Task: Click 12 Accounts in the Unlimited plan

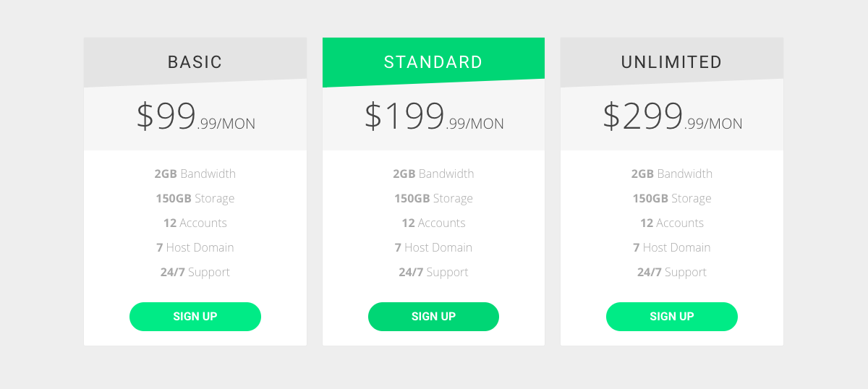Action: tap(672, 223)
